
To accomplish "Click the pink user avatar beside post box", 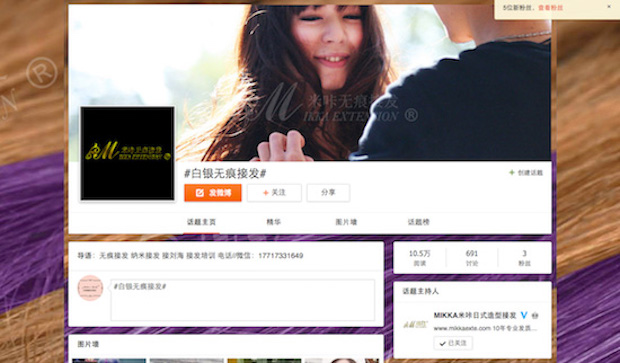I will 90,288.
